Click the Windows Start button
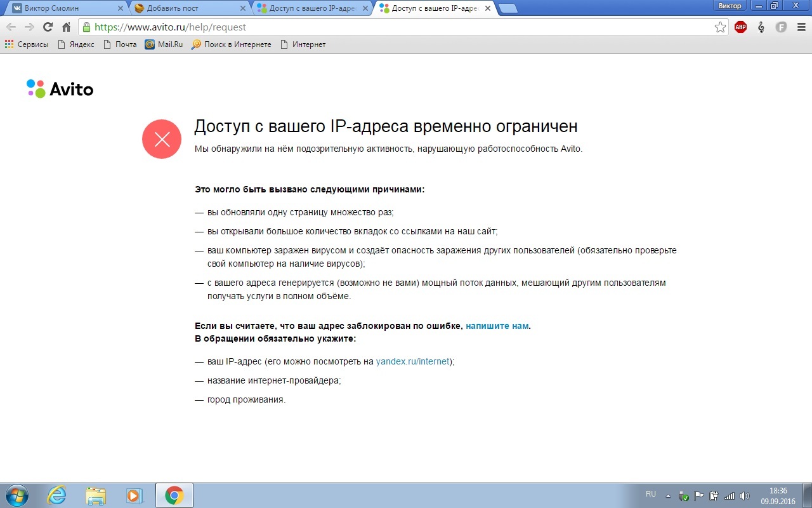Viewport: 812px width, 508px height. point(16,495)
